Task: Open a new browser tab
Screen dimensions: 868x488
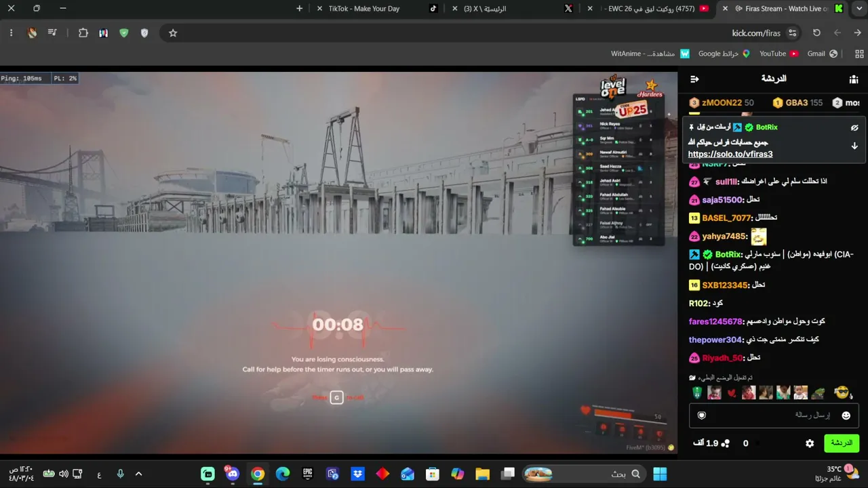Action: click(300, 9)
